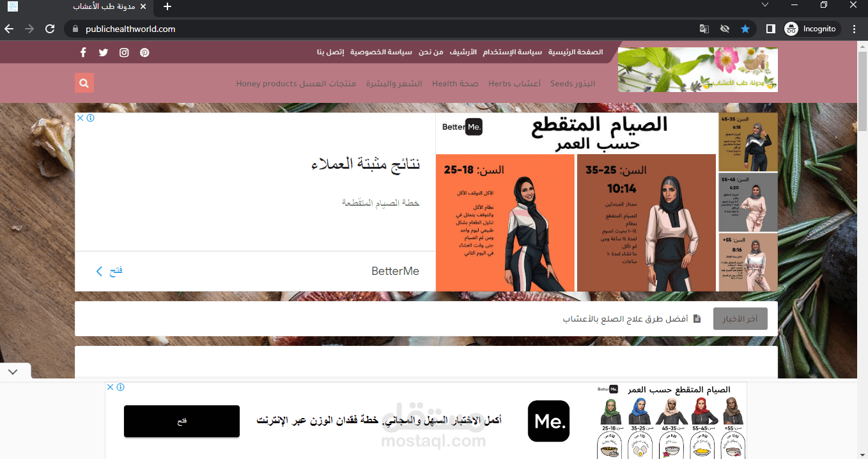Click the bookmark star icon
The height and width of the screenshot is (459, 868).
tap(745, 29)
